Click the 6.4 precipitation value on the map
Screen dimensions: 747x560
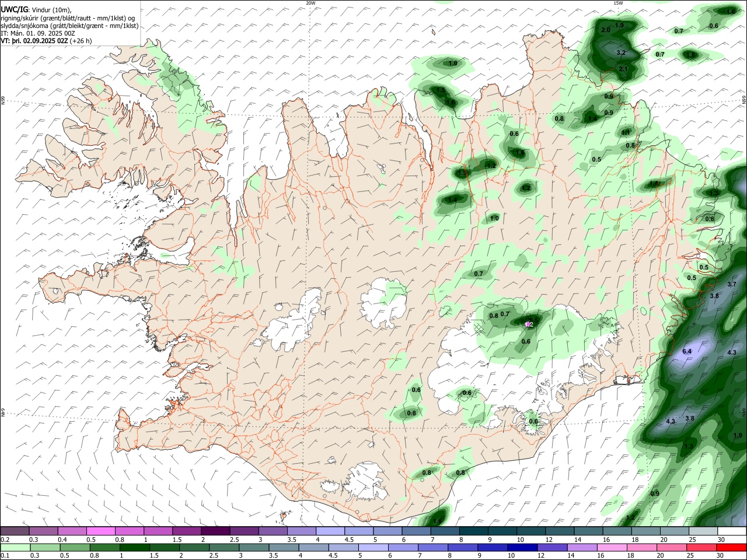tap(687, 351)
